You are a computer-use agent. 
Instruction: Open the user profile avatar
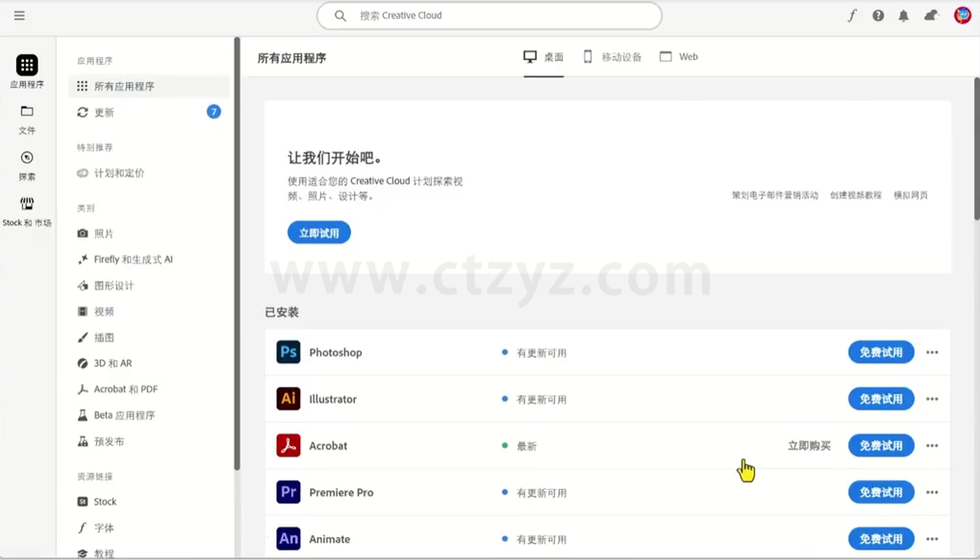(963, 15)
